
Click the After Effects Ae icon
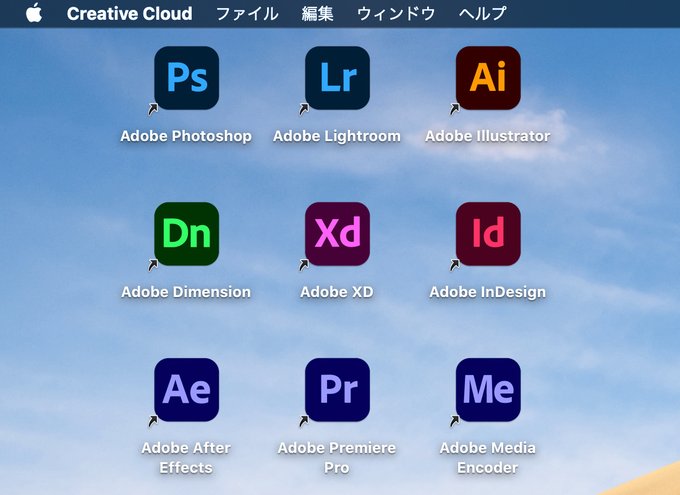(186, 390)
